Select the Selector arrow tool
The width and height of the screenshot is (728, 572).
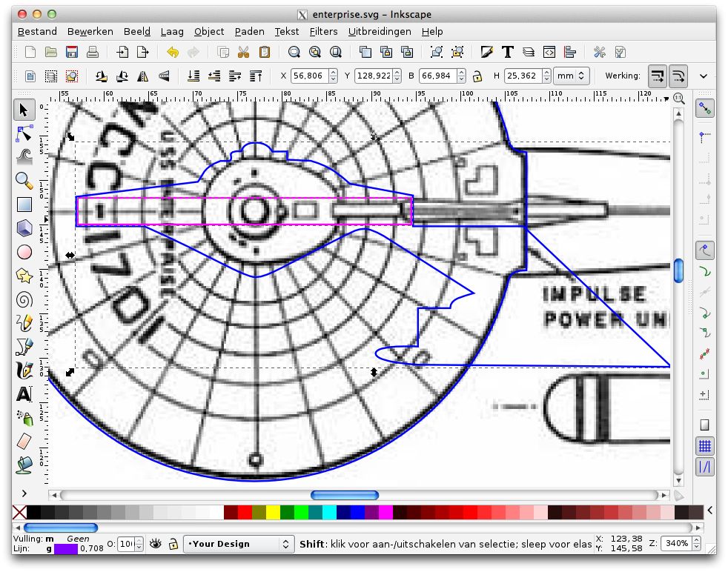(x=24, y=110)
